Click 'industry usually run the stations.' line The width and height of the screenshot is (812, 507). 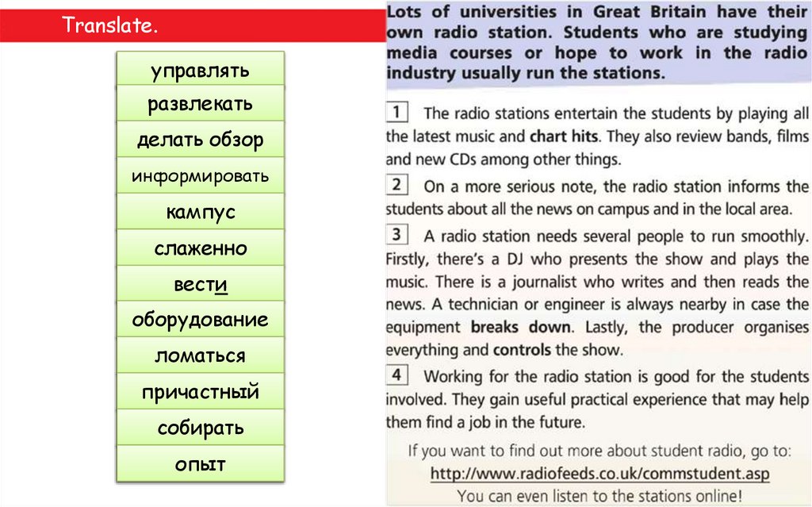(526, 73)
